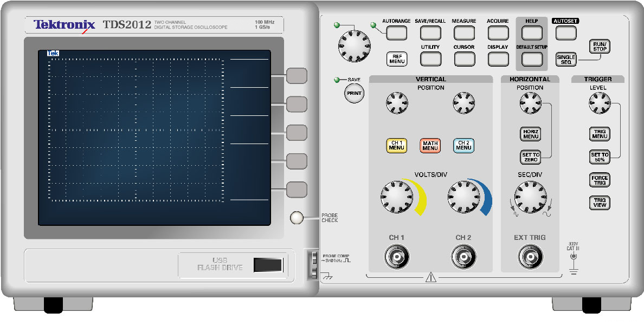Click the left VOLTS/DIV knob with yellow arc
This screenshot has height=332, width=644.
pyautogui.click(x=397, y=197)
